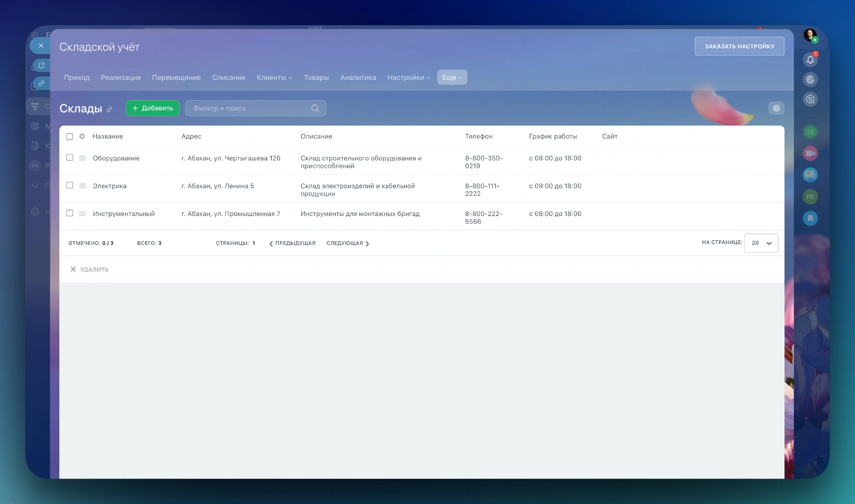Click the notifications bell icon
This screenshot has width=855, height=504.
click(810, 60)
